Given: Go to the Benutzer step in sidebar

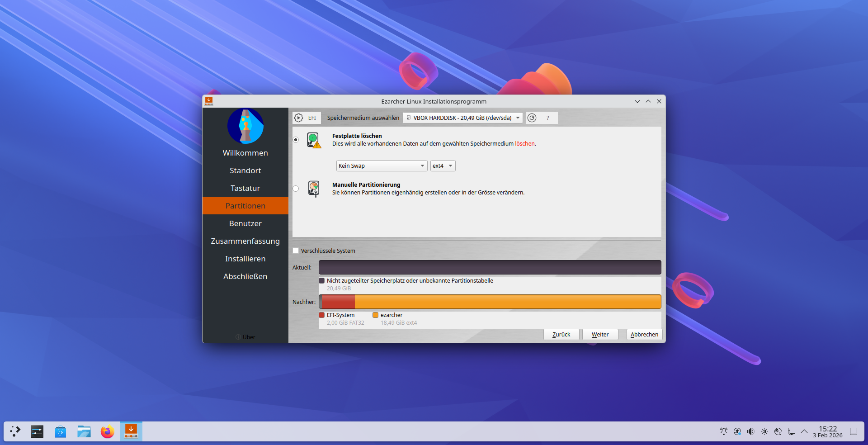Looking at the screenshot, I should (245, 223).
